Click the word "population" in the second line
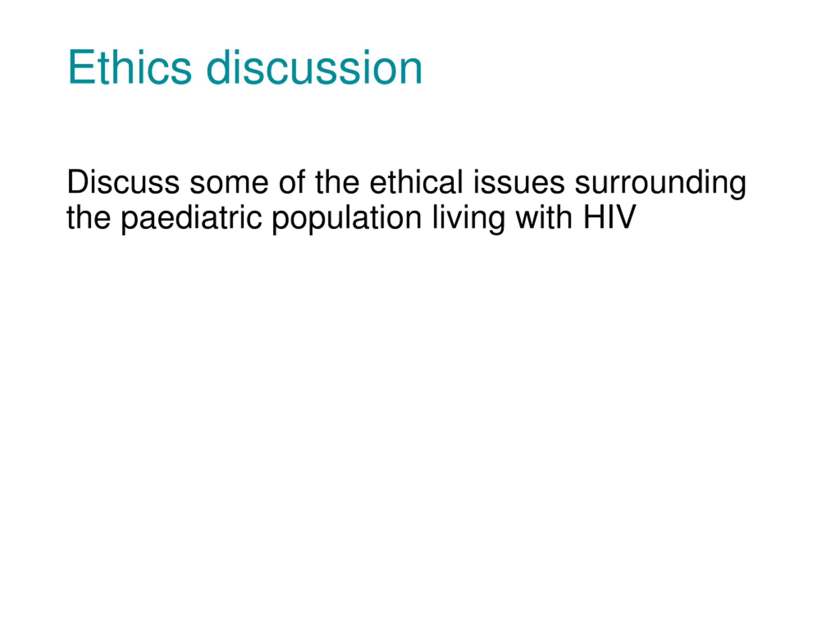The width and height of the screenshot is (840, 630). 347,218
